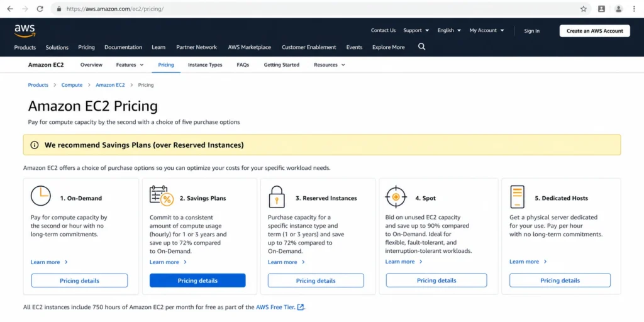Open the Pricing top navigation menu
Image resolution: width=644 pixels, height=322 pixels.
coord(86,47)
